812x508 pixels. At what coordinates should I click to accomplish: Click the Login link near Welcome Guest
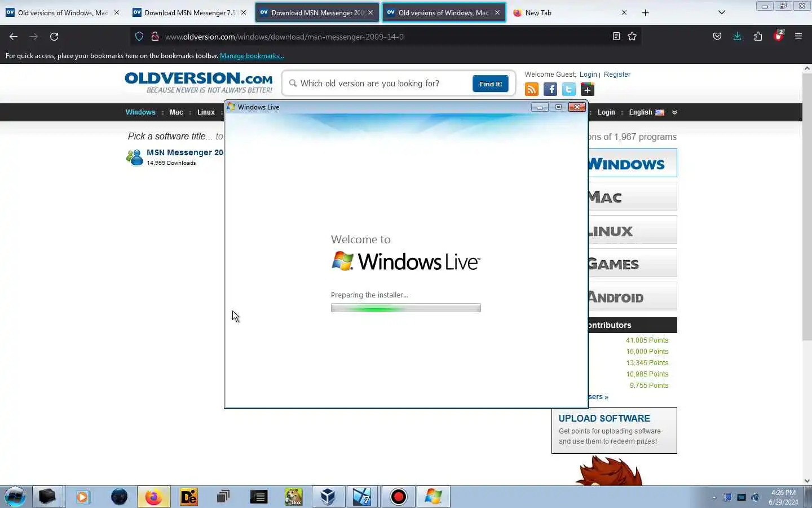(x=588, y=75)
